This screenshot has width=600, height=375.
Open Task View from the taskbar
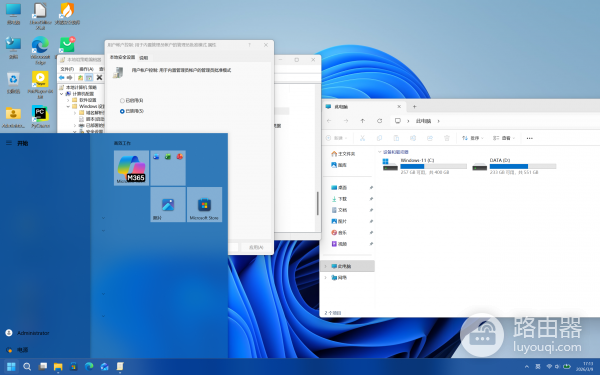pos(42,367)
